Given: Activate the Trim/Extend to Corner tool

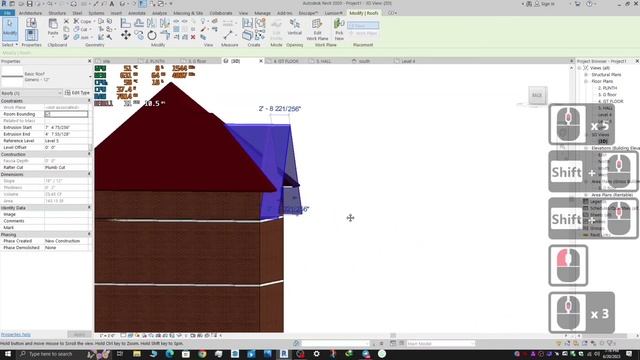Looking at the screenshot, I should (x=164, y=36).
